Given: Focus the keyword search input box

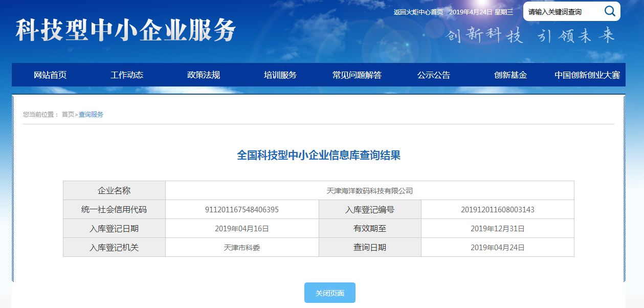Looking at the screenshot, I should (x=563, y=12).
